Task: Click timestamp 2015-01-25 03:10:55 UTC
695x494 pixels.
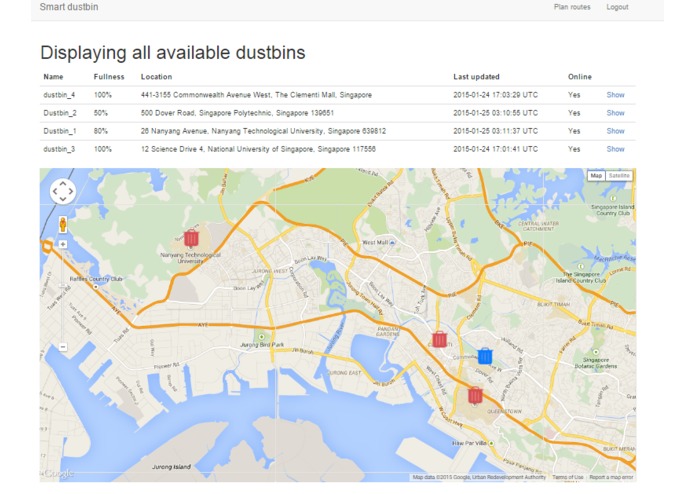Action: 496,113
